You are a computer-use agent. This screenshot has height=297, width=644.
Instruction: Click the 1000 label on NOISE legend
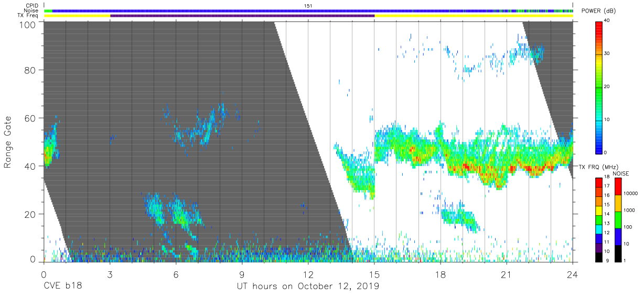click(629, 211)
